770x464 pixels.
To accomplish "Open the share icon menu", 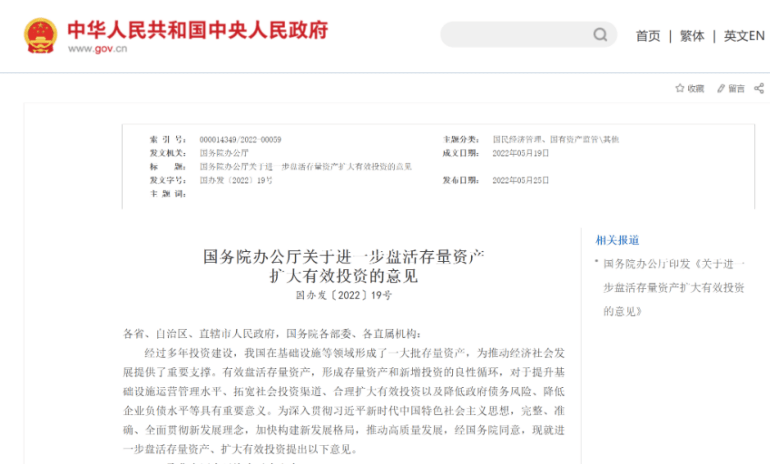I will [x=759, y=88].
